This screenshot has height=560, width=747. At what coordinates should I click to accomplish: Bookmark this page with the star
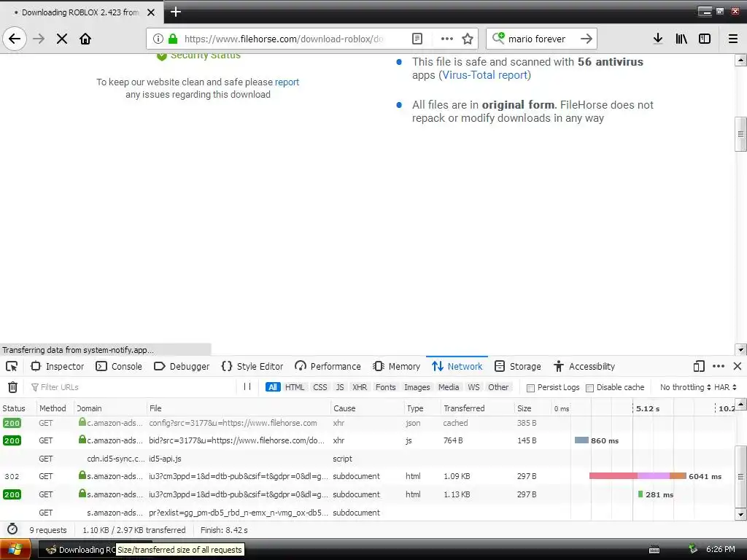(468, 39)
